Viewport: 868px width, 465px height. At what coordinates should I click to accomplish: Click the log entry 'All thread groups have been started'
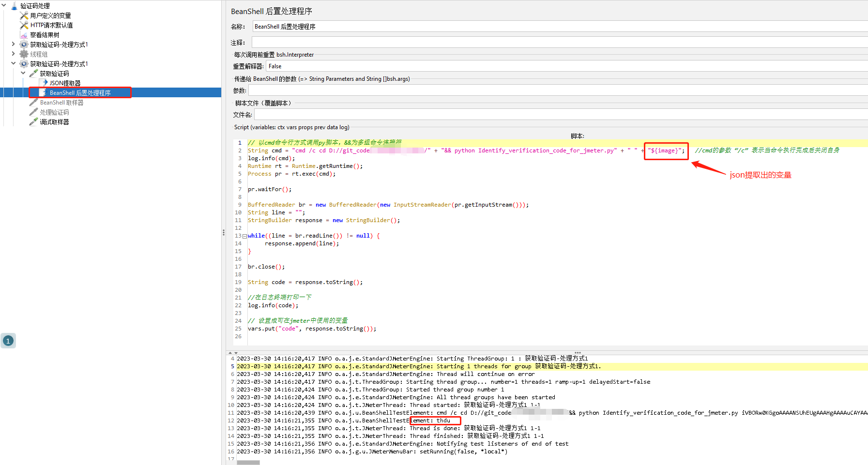coord(396,397)
